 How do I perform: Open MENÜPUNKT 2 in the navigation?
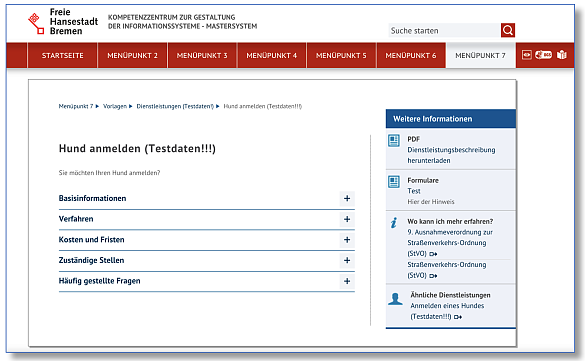[132, 55]
